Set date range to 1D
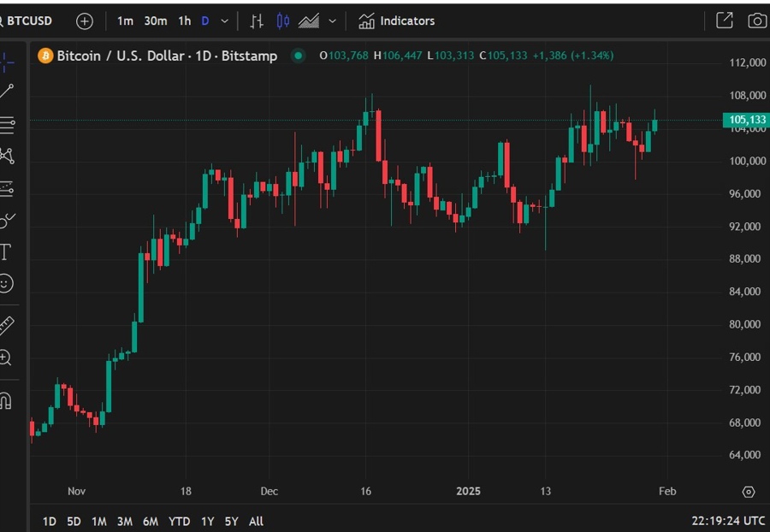 [49, 521]
